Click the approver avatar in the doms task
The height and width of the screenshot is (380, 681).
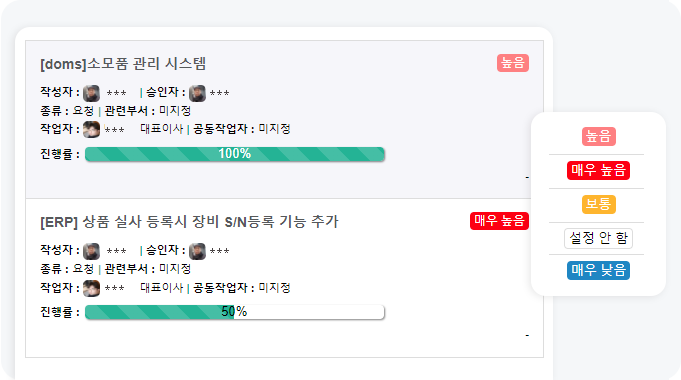197,93
